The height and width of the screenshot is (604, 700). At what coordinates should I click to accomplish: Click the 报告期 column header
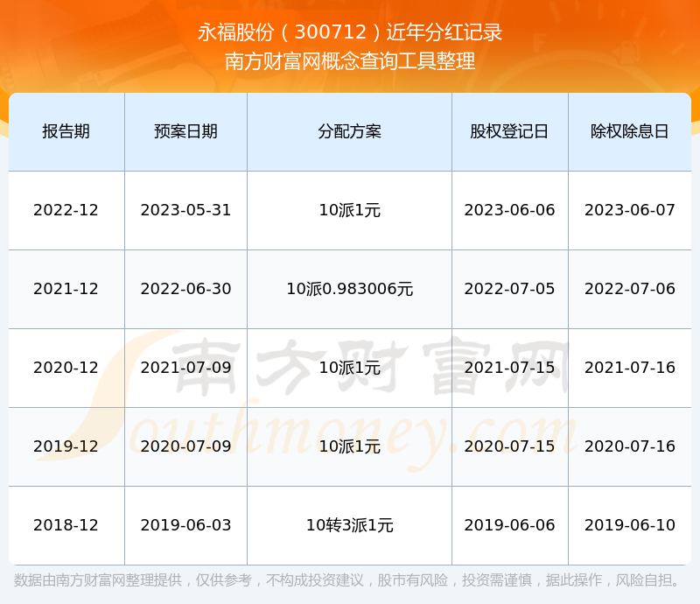point(66,131)
